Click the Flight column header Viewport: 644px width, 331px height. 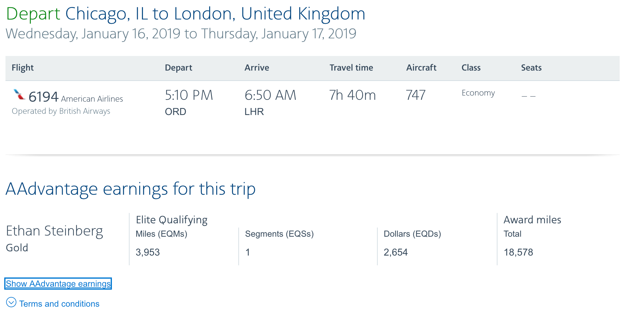pyautogui.click(x=23, y=68)
